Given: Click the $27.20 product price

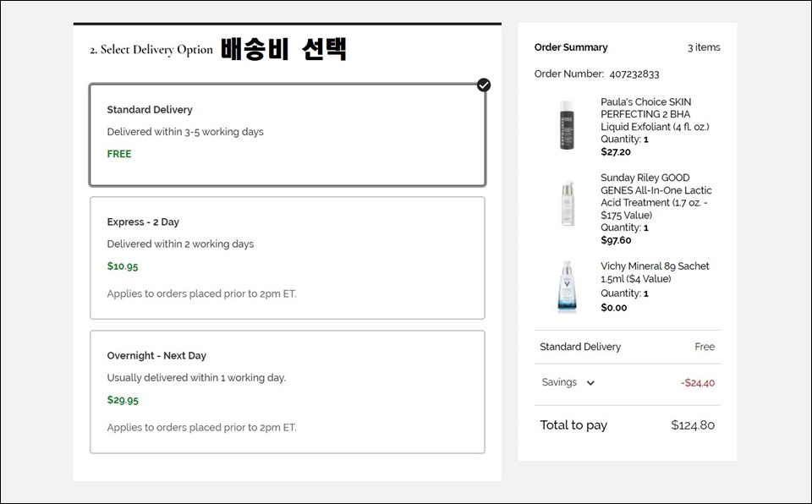Looking at the screenshot, I should pos(616,151).
